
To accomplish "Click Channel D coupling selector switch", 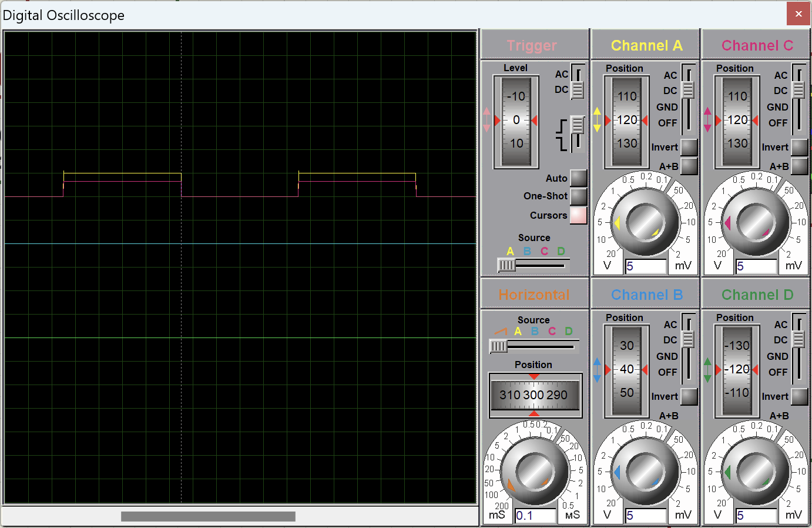I will pyautogui.click(x=798, y=347).
